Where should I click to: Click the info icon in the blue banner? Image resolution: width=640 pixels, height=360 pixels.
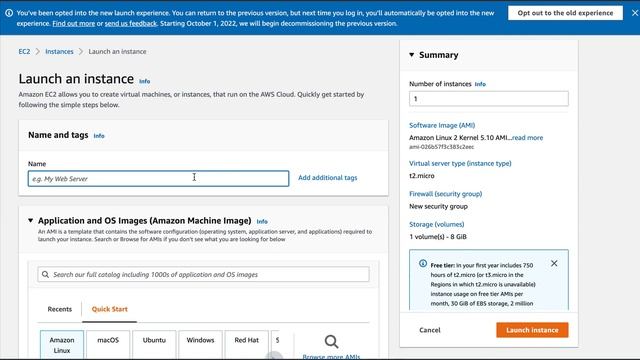9,13
